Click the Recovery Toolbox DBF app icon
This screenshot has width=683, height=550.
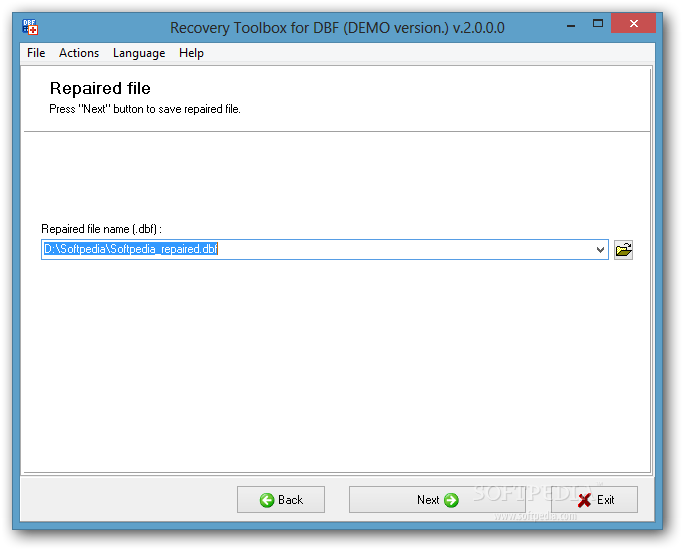click(30, 27)
